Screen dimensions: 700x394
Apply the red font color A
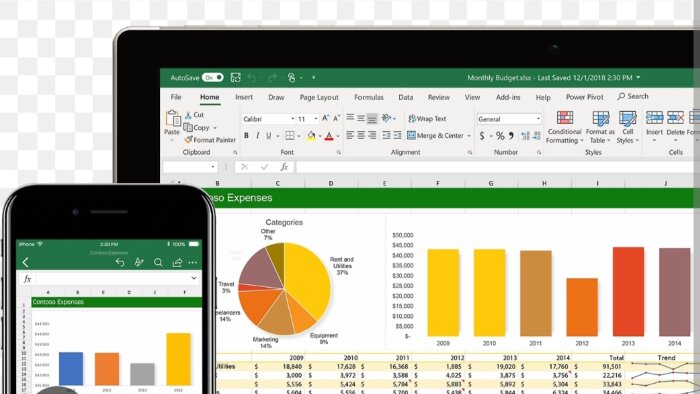(329, 136)
